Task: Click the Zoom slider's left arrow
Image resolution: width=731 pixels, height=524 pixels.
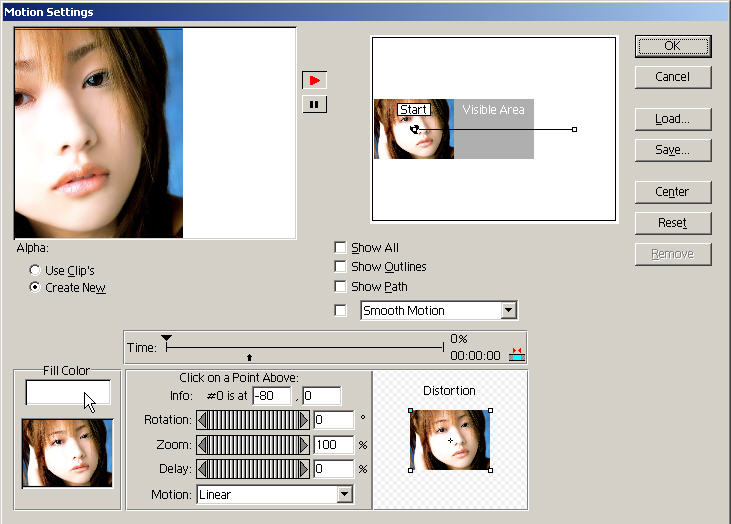Action: tap(202, 445)
